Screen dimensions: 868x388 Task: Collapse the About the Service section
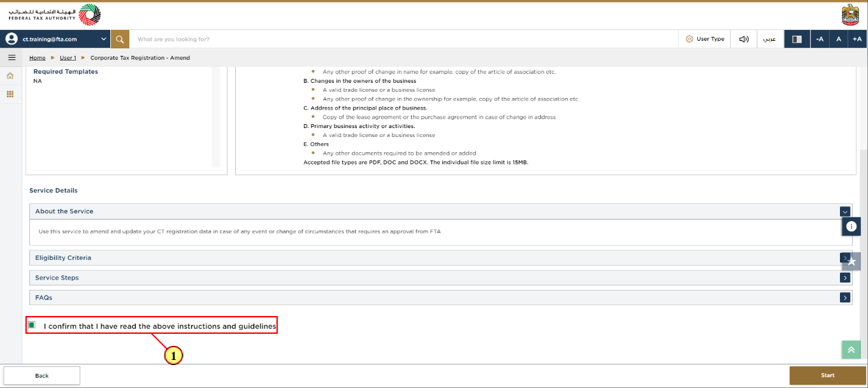845,212
